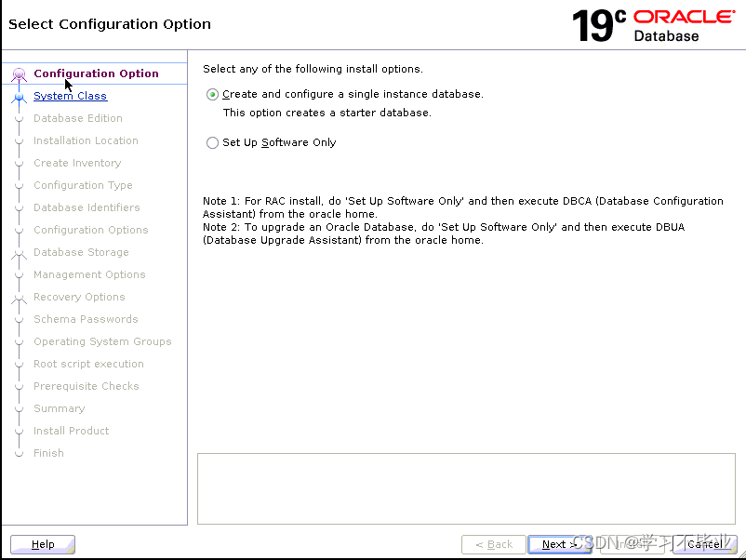Click the Help button
Image resolution: width=746 pixels, height=560 pixels.
pyautogui.click(x=42, y=544)
